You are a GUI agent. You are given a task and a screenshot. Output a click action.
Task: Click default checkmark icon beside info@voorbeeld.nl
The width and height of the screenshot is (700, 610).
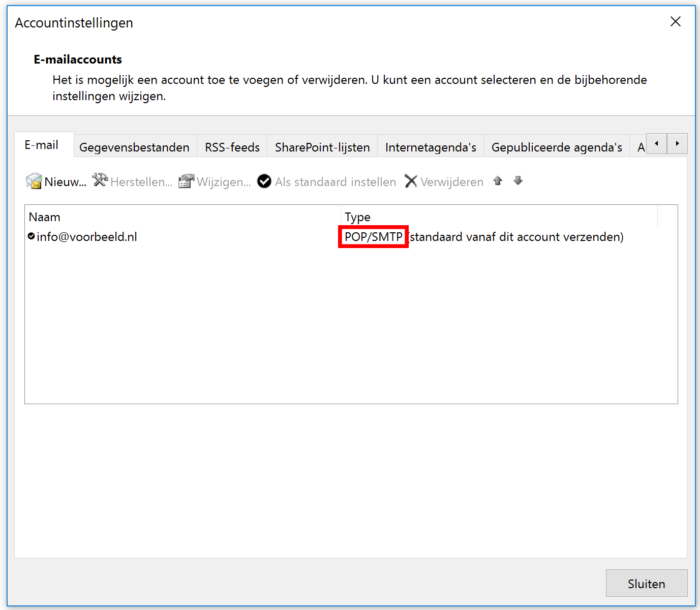click(x=32, y=236)
